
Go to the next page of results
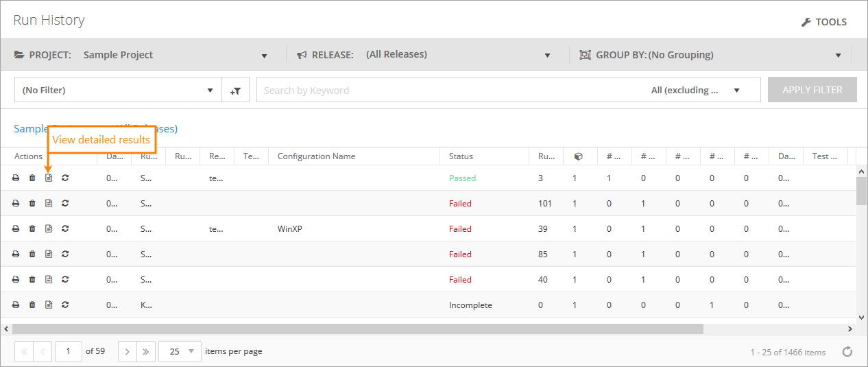click(128, 351)
